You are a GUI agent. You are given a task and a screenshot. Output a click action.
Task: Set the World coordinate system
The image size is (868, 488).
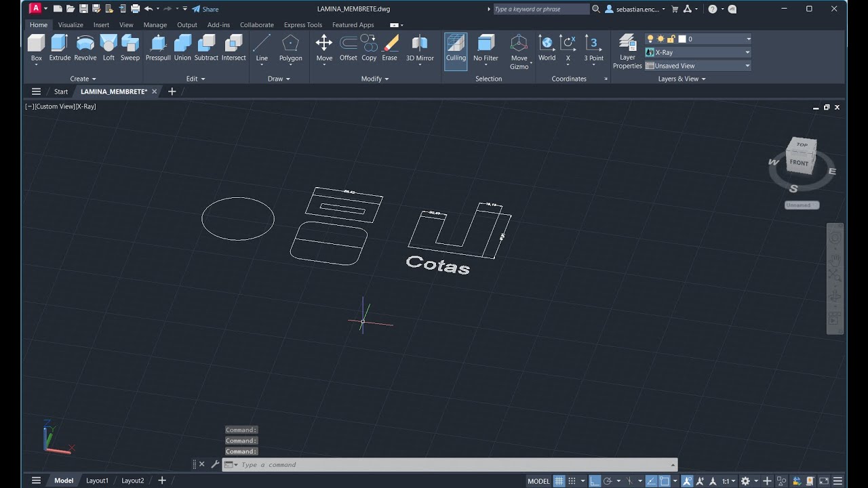(x=547, y=48)
